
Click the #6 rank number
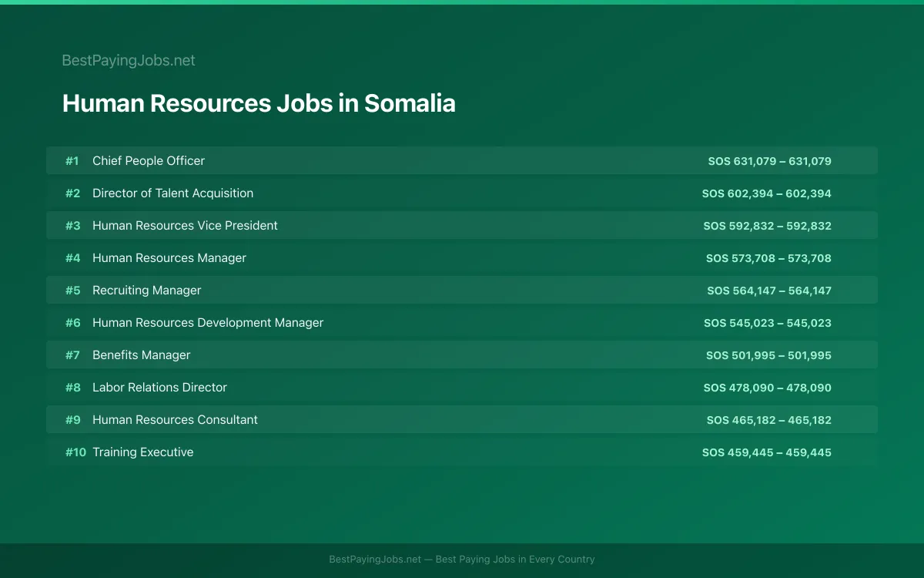[x=72, y=323]
